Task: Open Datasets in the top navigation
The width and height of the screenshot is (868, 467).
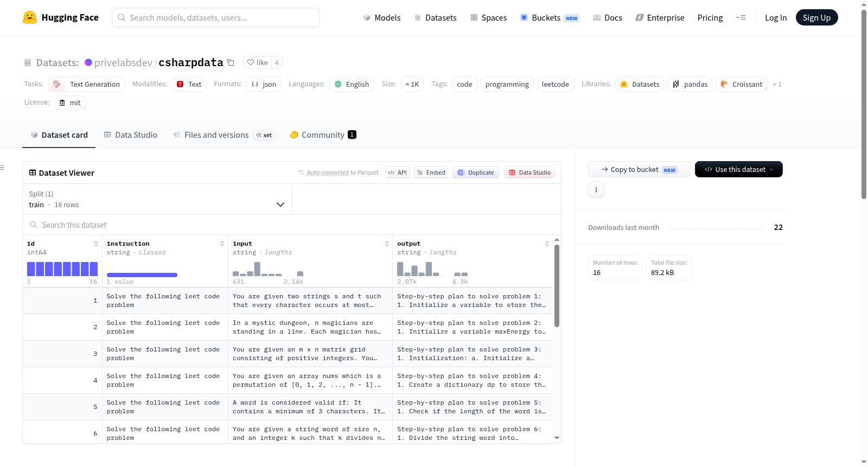Action: click(436, 17)
